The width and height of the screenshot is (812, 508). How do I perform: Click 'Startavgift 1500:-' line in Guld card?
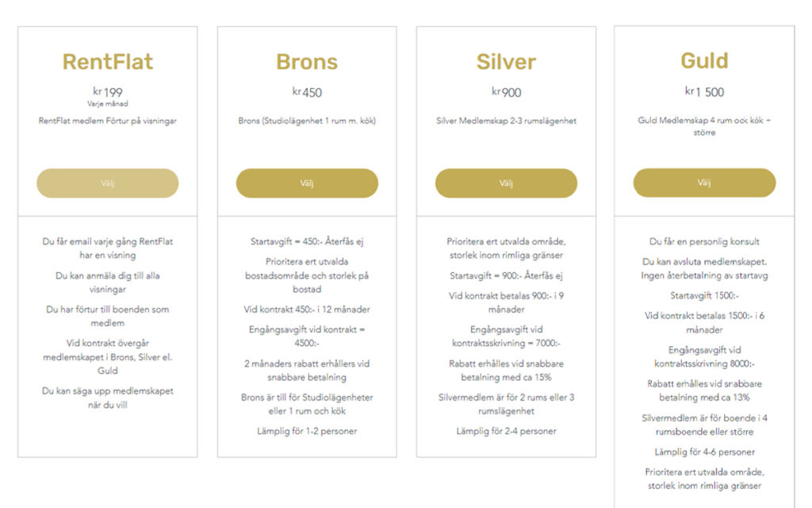tap(704, 295)
